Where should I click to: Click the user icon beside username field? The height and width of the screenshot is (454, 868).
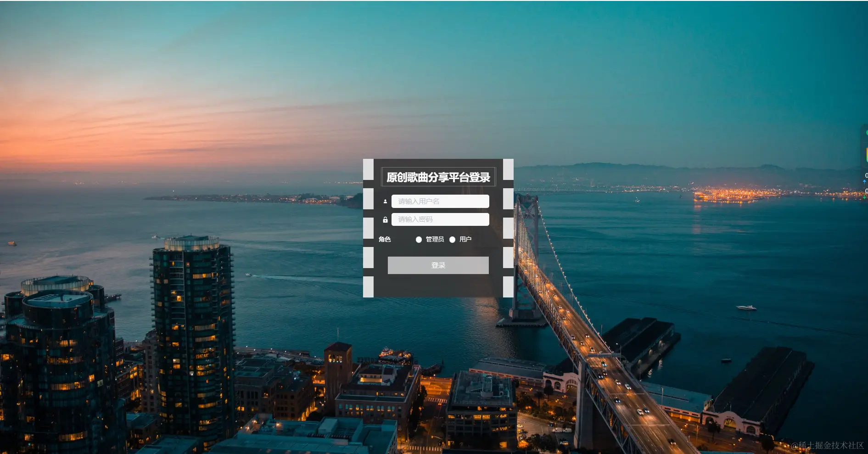coord(385,202)
